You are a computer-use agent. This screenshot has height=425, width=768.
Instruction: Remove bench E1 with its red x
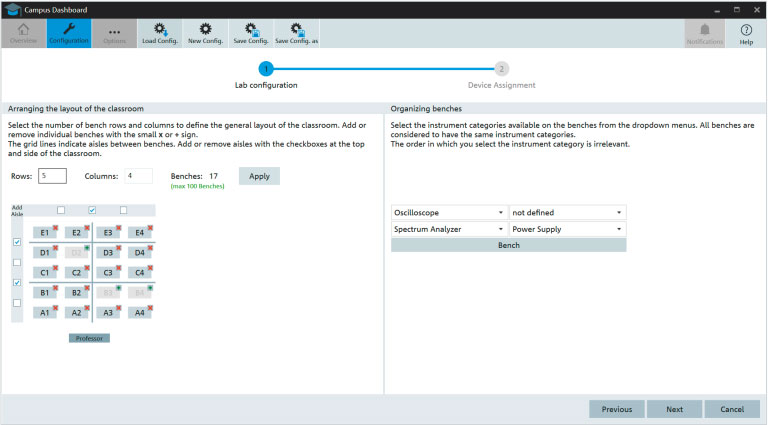[x=56, y=228]
